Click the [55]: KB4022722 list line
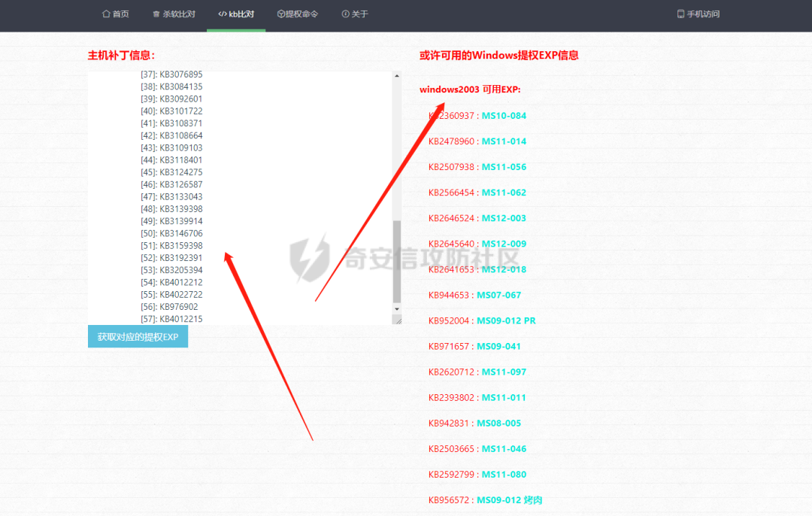The width and height of the screenshot is (812, 516). point(171,295)
